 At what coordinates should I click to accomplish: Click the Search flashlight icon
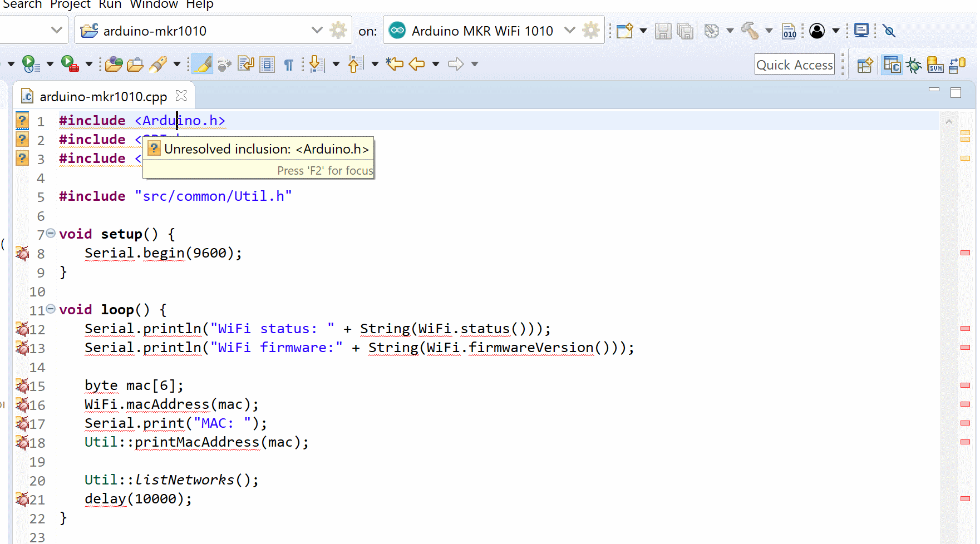[x=158, y=64]
